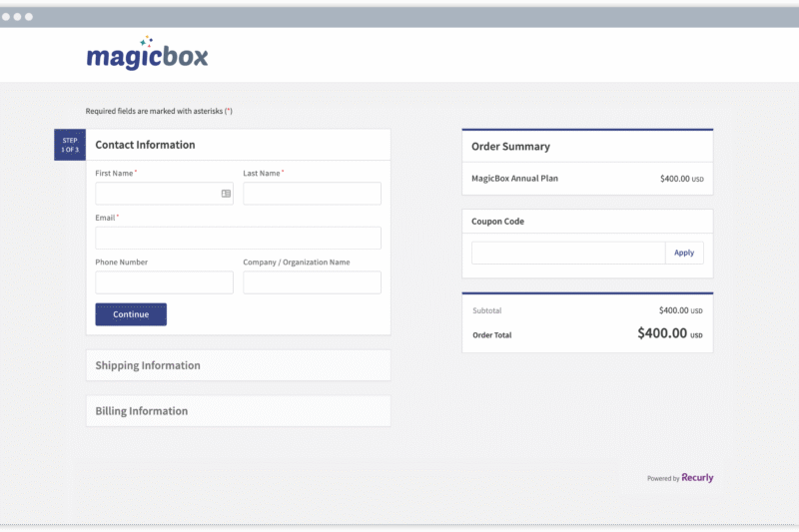
Task: Select the Email text box
Action: click(238, 238)
